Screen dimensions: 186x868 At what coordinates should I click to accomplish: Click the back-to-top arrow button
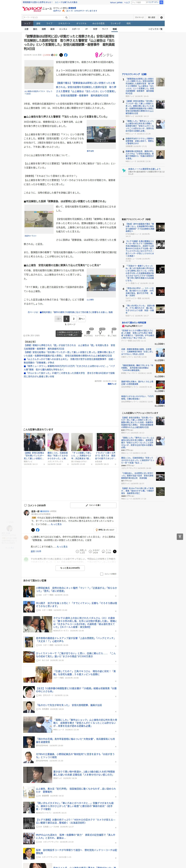pos(180,537)
